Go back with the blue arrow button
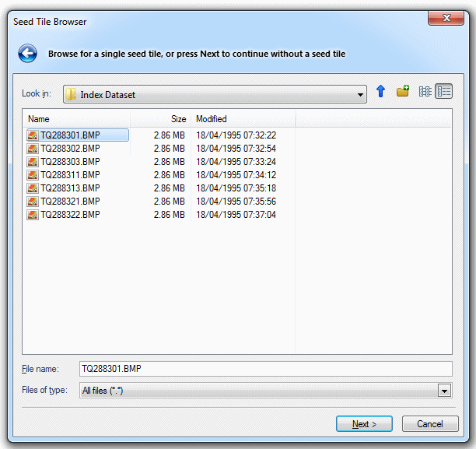476x449 pixels. coord(28,54)
